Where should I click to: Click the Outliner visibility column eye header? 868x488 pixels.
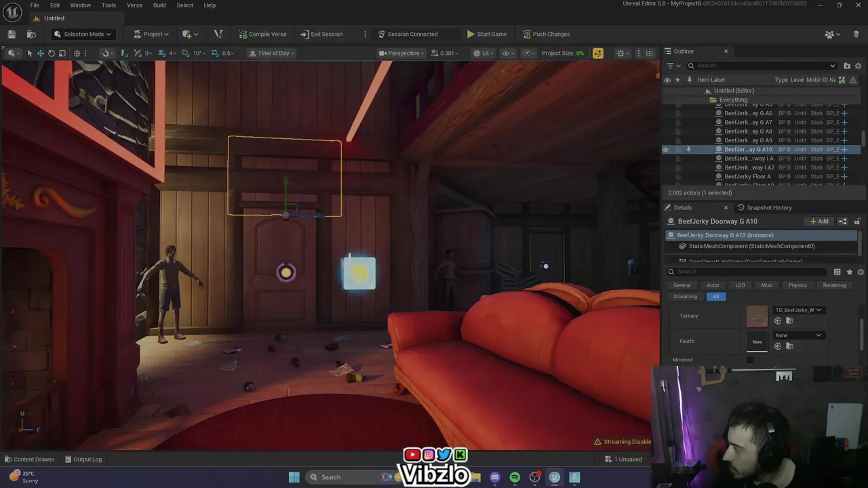(667, 80)
